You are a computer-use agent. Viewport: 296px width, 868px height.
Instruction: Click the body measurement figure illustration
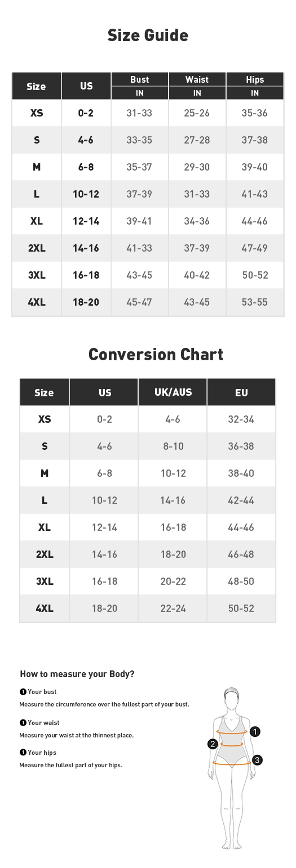coord(232,768)
